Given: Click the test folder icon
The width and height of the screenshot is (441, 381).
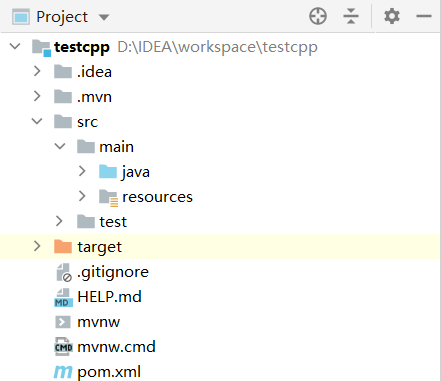Looking at the screenshot, I should [x=86, y=221].
